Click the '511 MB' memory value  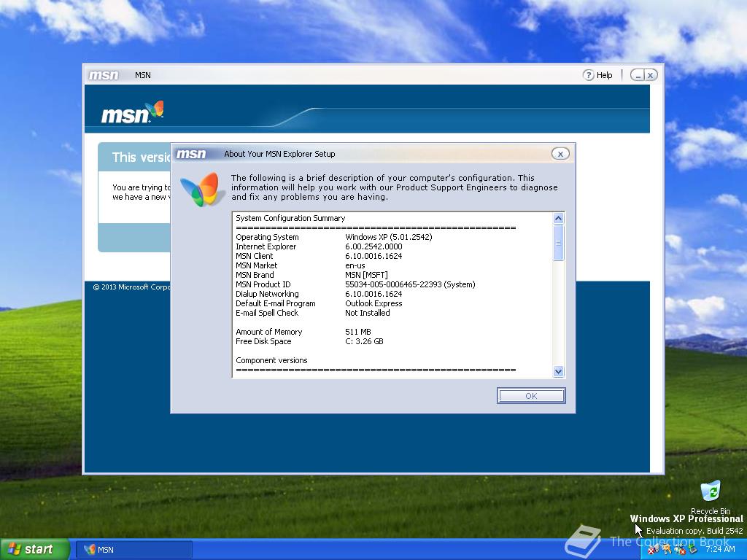(357, 332)
